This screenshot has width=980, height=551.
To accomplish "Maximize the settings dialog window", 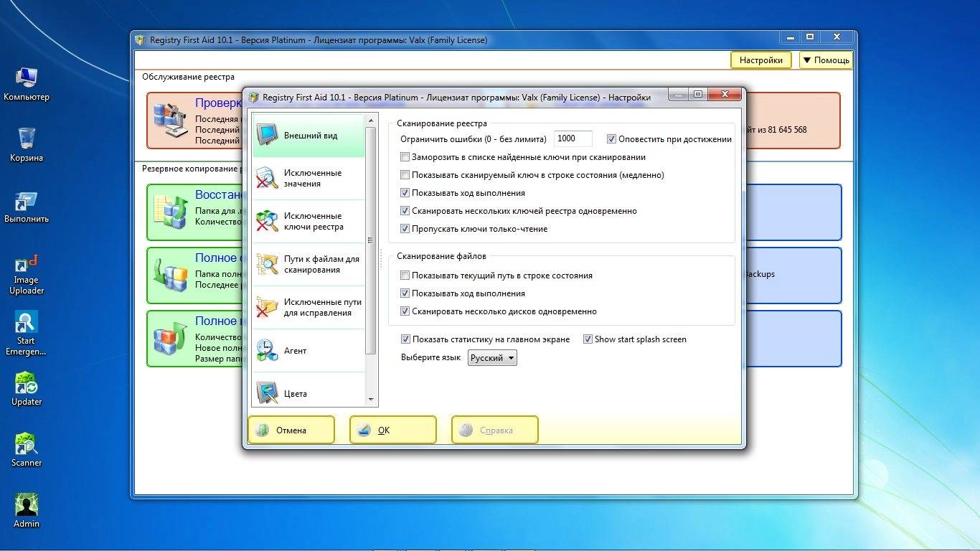I will [x=697, y=94].
